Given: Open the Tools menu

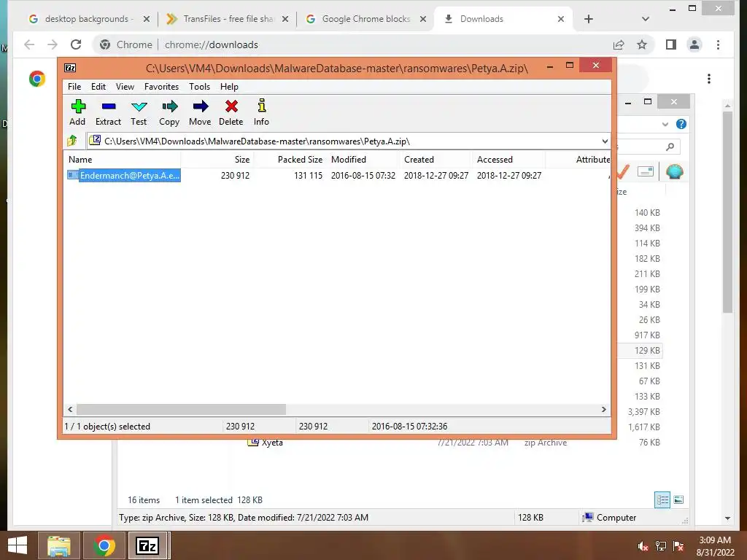Looking at the screenshot, I should [x=199, y=87].
